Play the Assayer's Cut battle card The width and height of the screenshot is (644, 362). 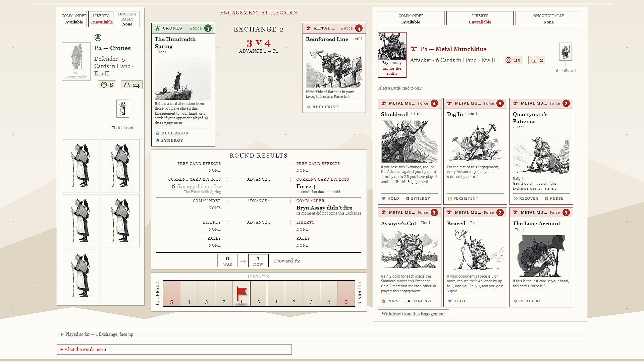click(409, 257)
